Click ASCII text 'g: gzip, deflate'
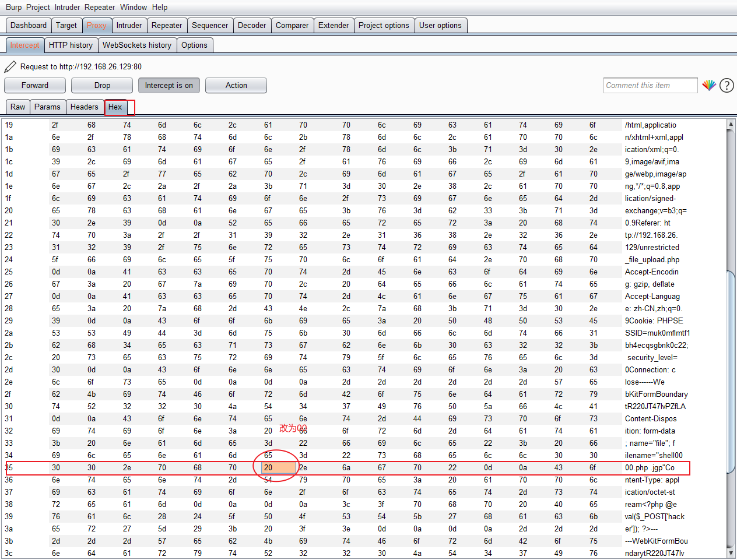 [650, 284]
